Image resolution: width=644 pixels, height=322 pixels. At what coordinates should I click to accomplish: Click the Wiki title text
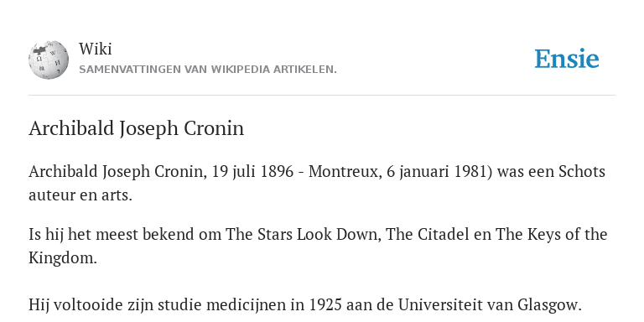coord(96,49)
